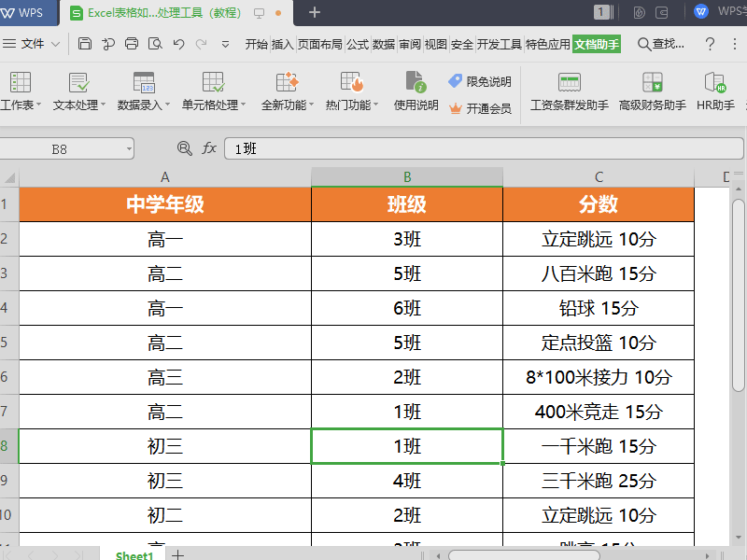The width and height of the screenshot is (747, 560).
Task: Click the Redo arrow icon
Action: (x=202, y=44)
